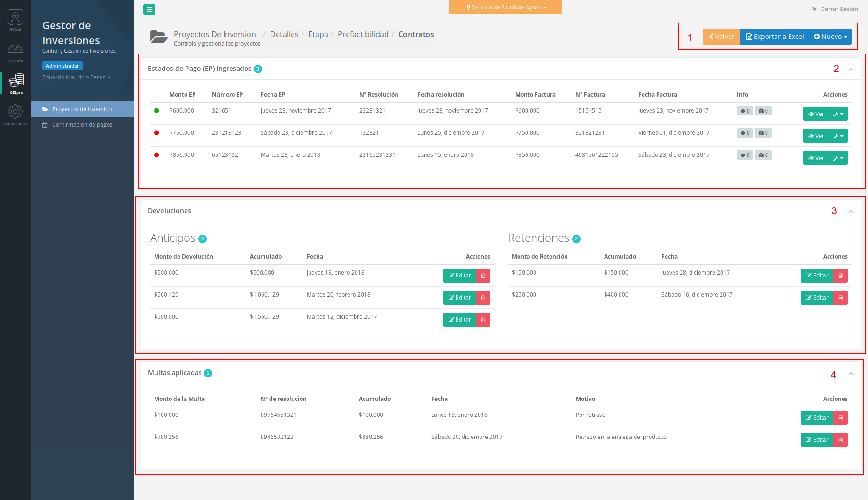The image size is (868, 500).
Task: Open the GESflota speedometer icon
Action: click(15, 50)
